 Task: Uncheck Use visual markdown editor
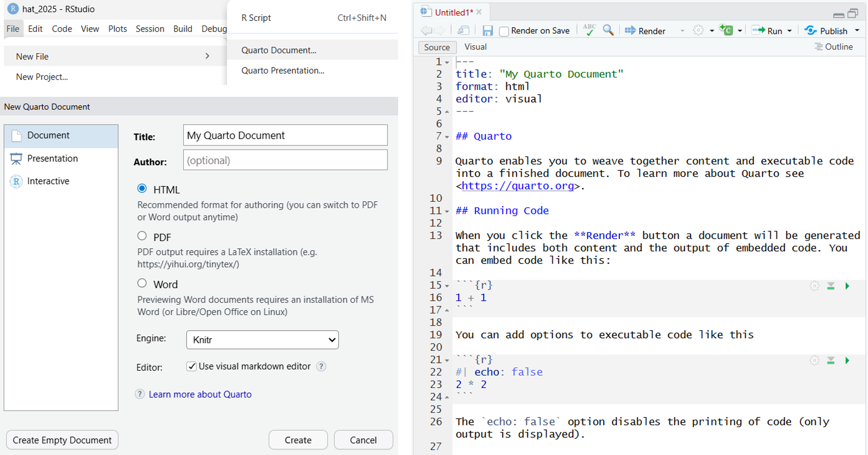[191, 366]
